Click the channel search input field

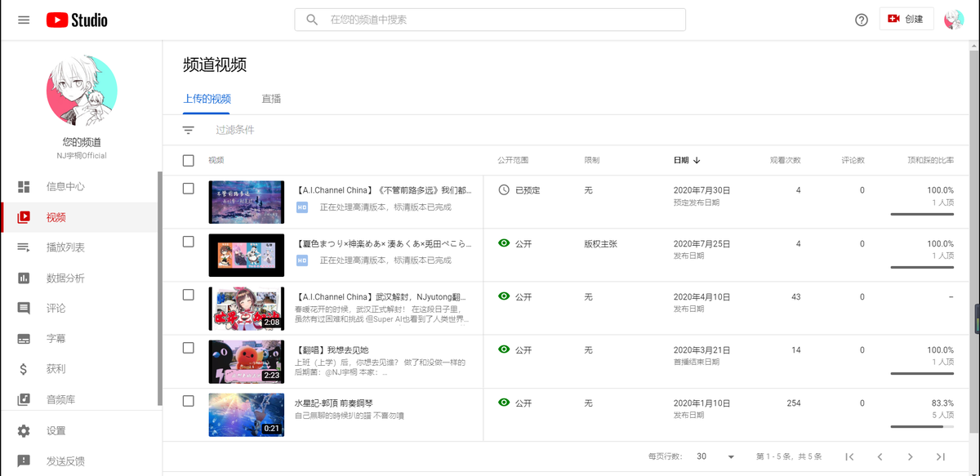coord(490,20)
